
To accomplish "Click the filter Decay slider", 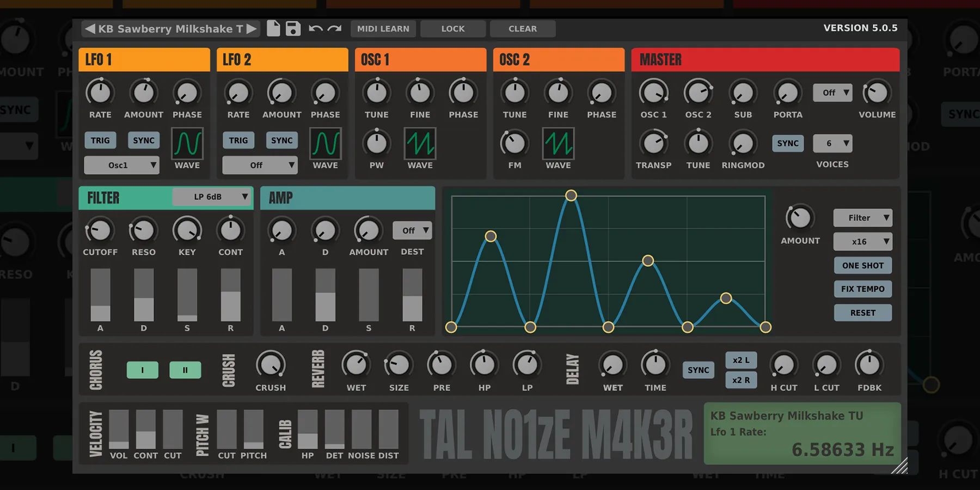I will [144, 295].
